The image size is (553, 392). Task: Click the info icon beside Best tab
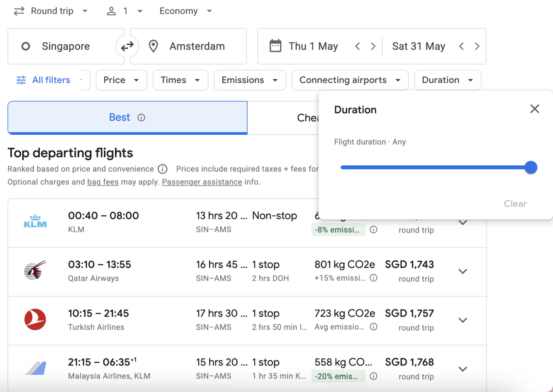141,117
